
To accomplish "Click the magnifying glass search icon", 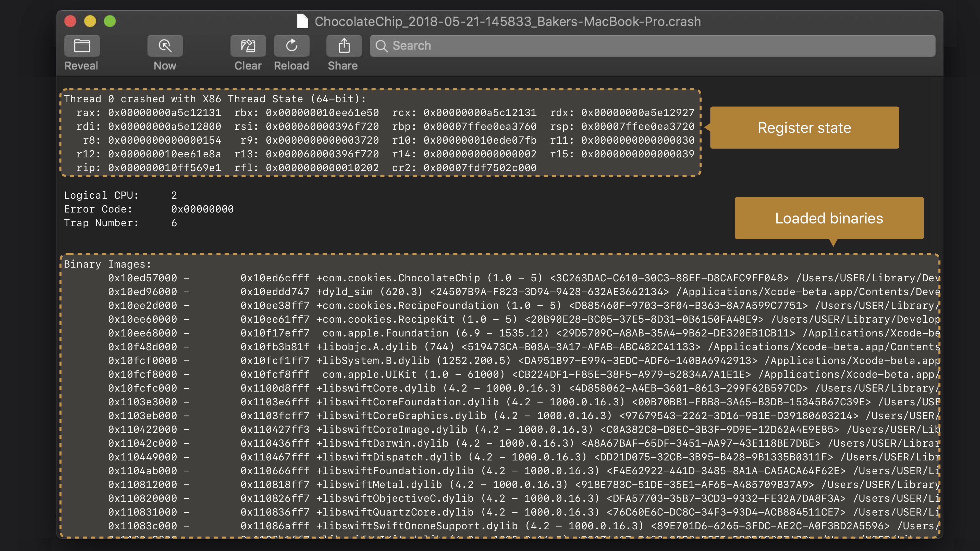I will pos(381,46).
